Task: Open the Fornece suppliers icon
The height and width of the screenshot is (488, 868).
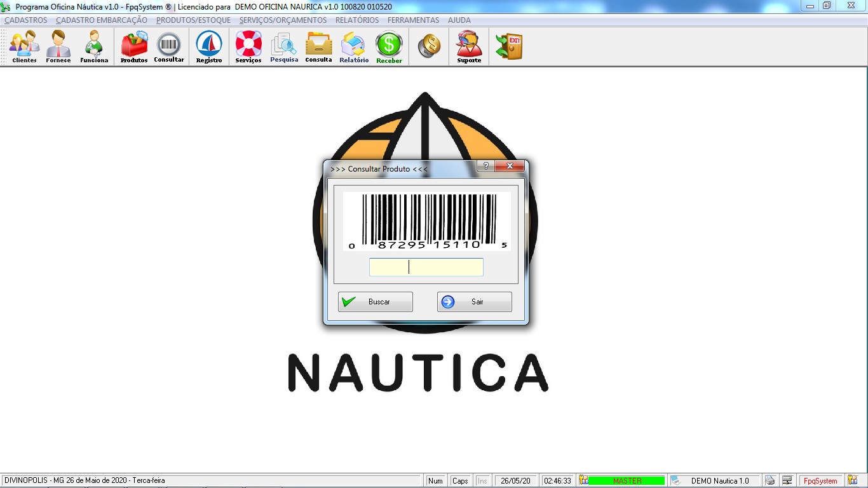Action: pyautogui.click(x=58, y=47)
